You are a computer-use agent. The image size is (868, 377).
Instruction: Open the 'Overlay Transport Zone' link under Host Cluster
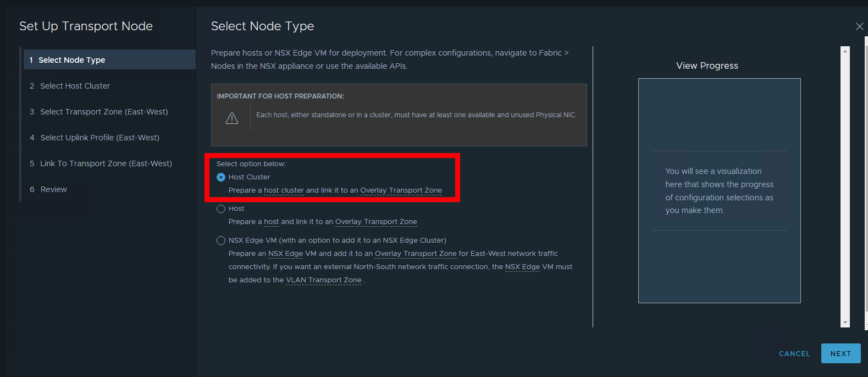401,190
